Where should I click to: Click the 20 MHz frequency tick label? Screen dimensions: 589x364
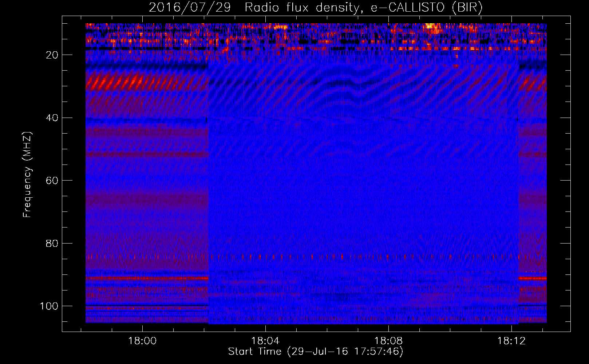[x=52, y=55]
